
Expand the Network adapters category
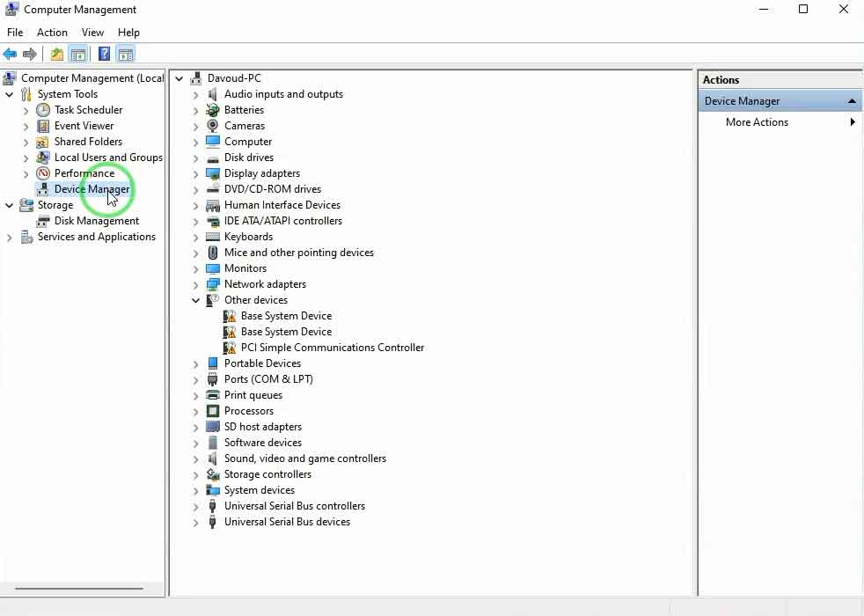[196, 285]
